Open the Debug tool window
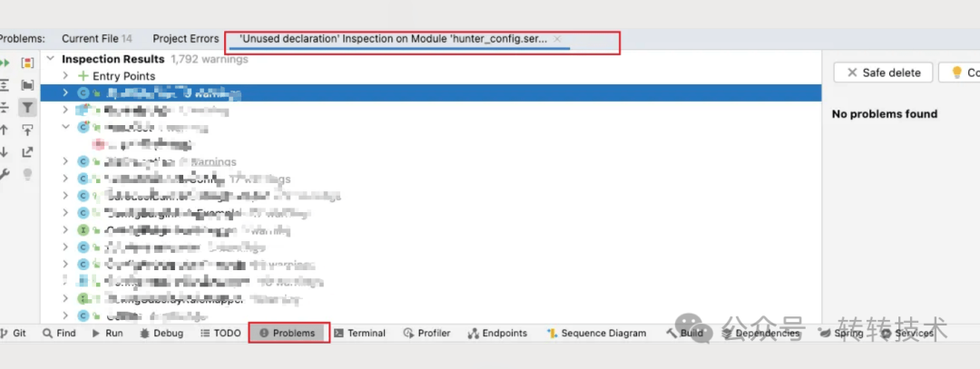This screenshot has width=980, height=369. [162, 333]
